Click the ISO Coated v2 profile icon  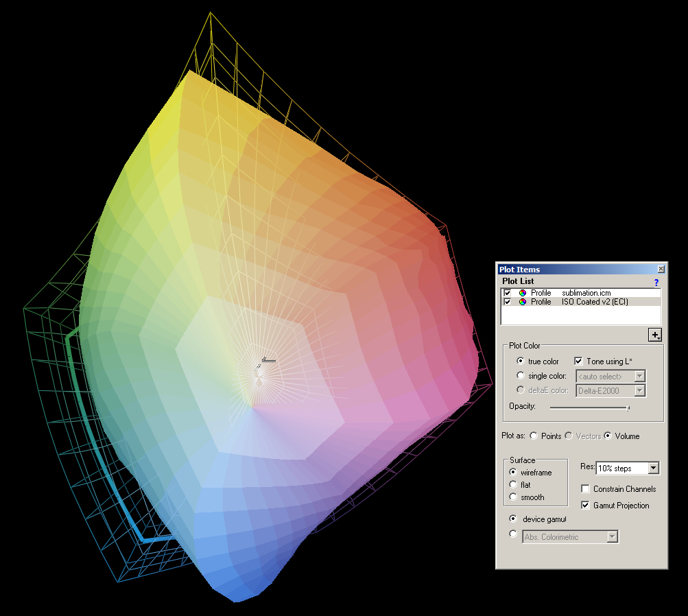[x=523, y=302]
